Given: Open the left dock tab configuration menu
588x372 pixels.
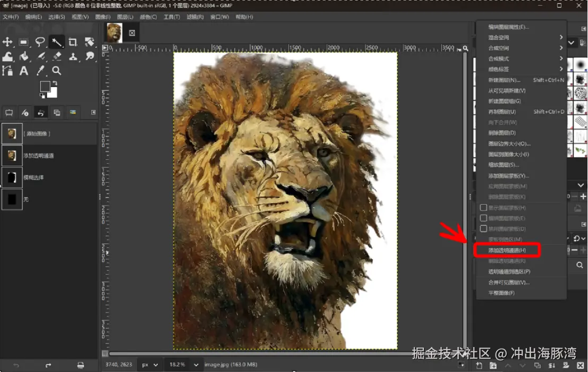Looking at the screenshot, I should coord(93,112).
